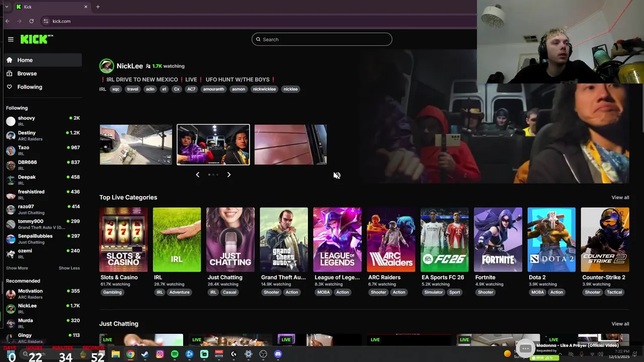644x362 pixels.
Task: Click the Simulator tag under EA Sports FC 26
Action: (433, 292)
